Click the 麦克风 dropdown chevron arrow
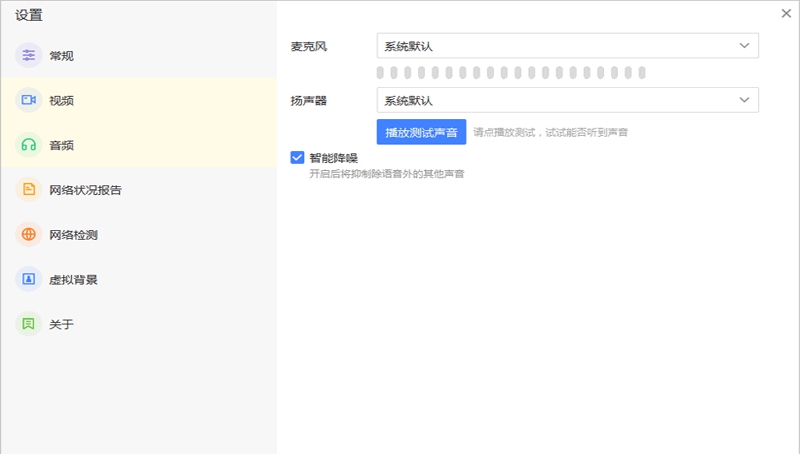 [x=744, y=46]
